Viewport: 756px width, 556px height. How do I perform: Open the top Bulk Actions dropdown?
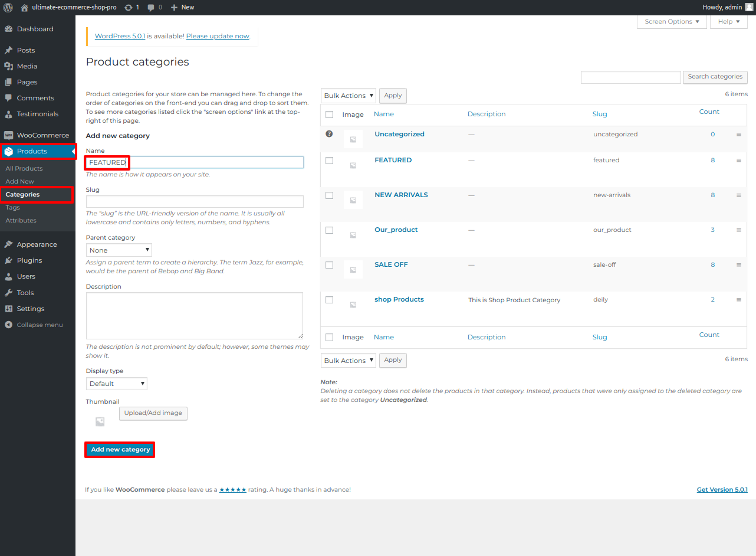click(x=349, y=96)
